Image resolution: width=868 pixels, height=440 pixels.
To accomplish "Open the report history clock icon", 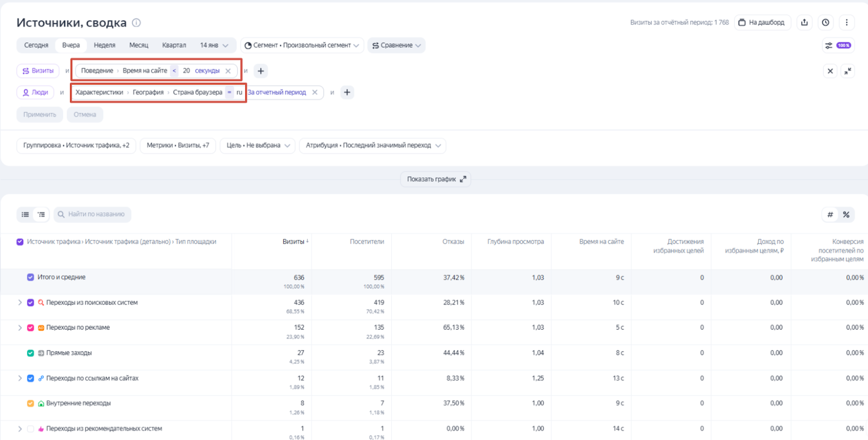I will [825, 22].
